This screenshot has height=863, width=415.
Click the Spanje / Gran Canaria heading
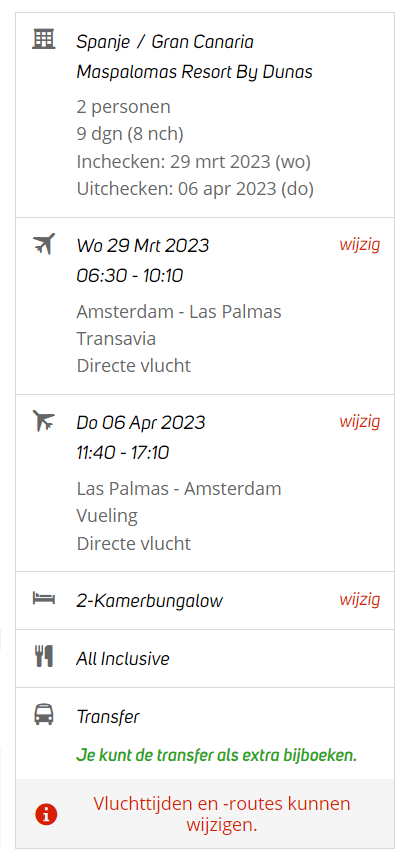point(165,42)
